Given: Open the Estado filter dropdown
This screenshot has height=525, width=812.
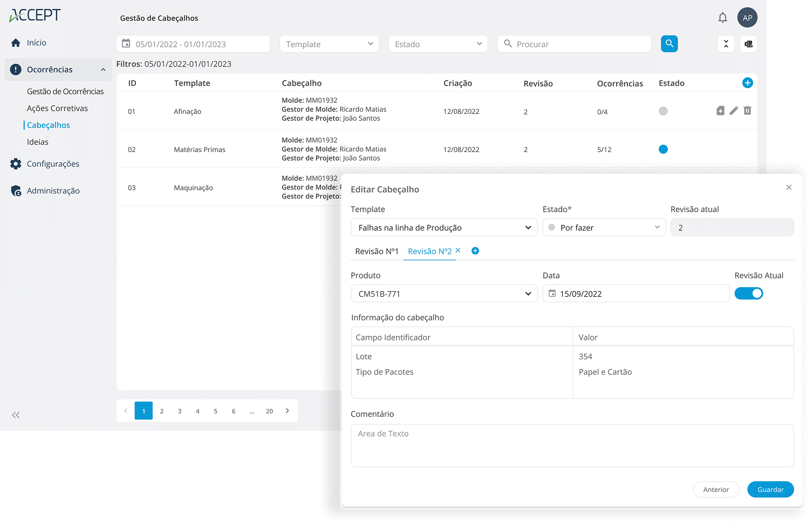Looking at the screenshot, I should 438,44.
